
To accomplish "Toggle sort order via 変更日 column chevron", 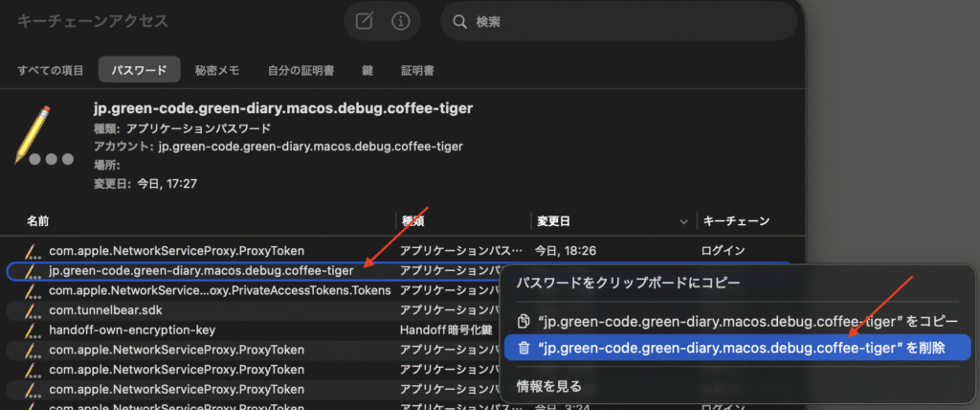I will [x=683, y=221].
